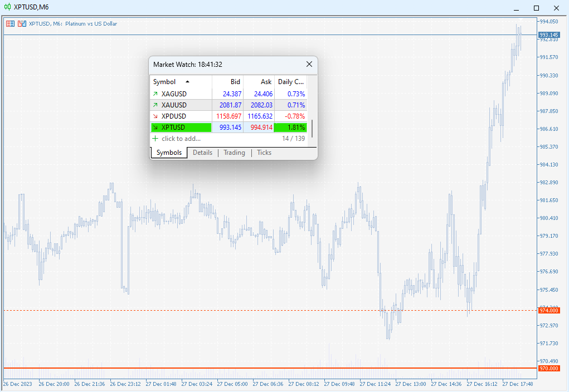
Task: Click the '26 Dec 2023' time axis label
Action: [x=17, y=384]
